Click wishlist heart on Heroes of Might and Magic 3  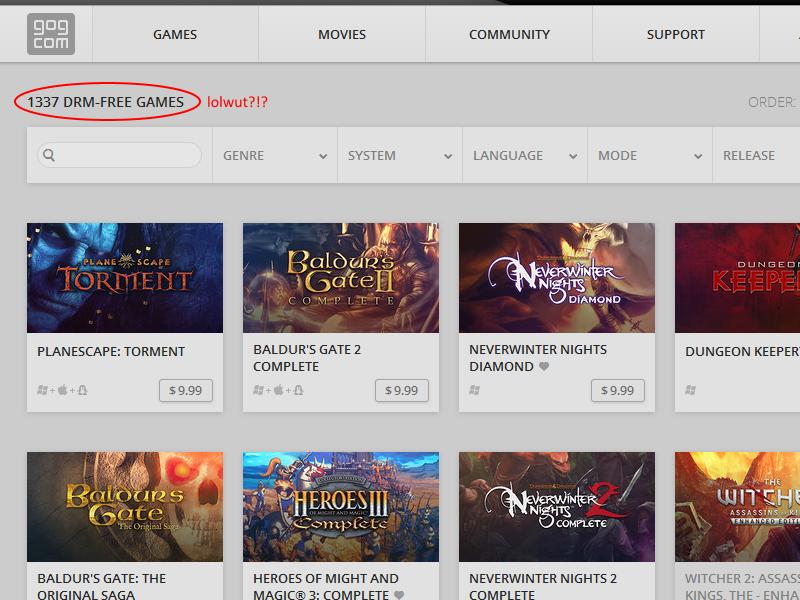399,595
